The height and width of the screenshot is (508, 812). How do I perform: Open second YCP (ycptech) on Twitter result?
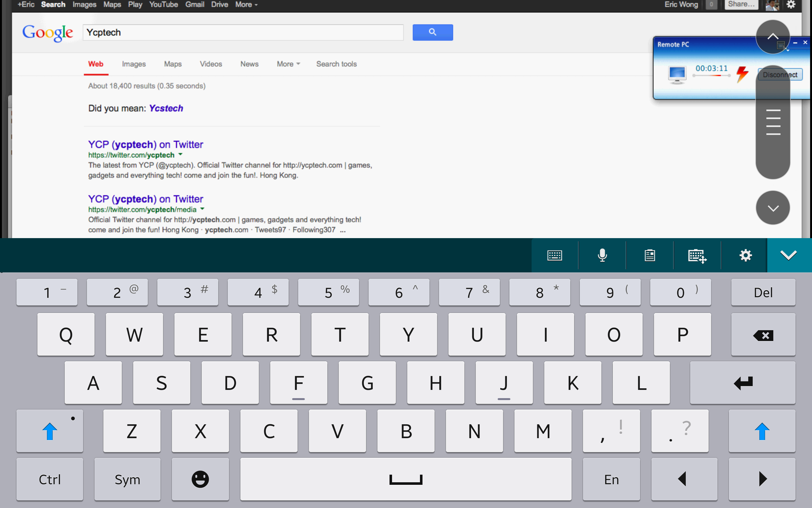coord(146,199)
